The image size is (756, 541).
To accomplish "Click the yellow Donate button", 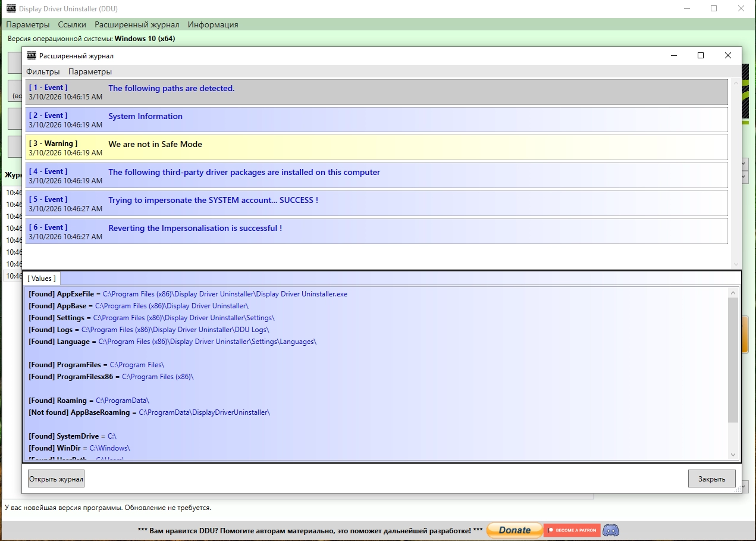I will (x=515, y=530).
